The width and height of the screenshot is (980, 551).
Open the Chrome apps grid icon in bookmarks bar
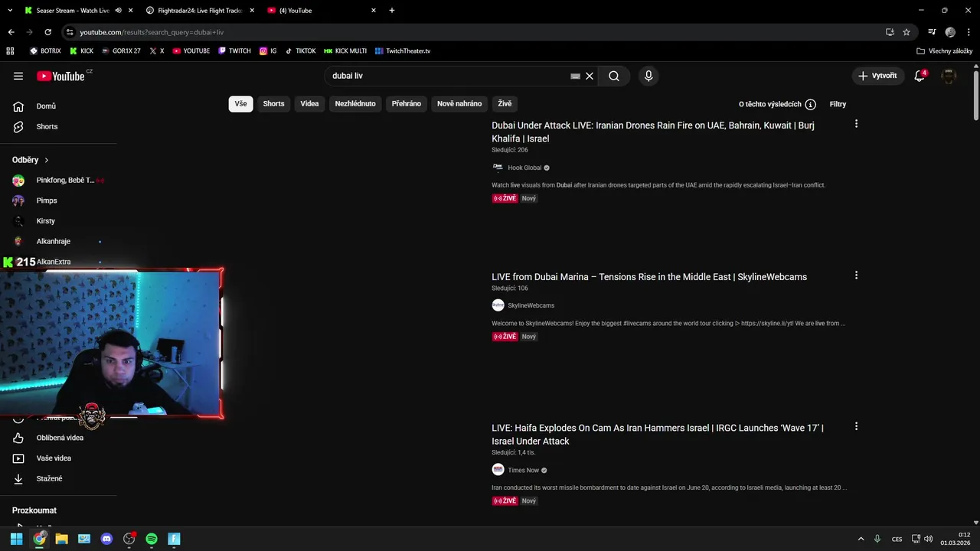pos(10,51)
